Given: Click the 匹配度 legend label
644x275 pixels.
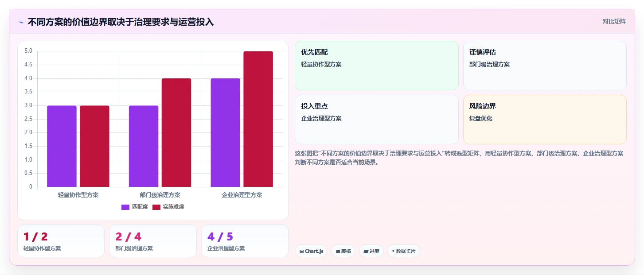Looking at the screenshot, I should [140, 207].
